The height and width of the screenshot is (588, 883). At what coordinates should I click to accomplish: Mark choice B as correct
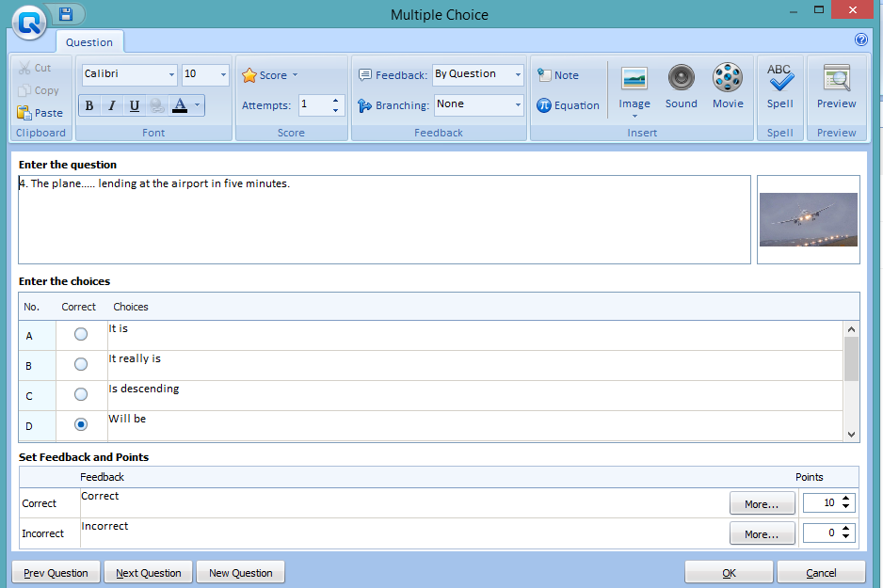point(81,364)
